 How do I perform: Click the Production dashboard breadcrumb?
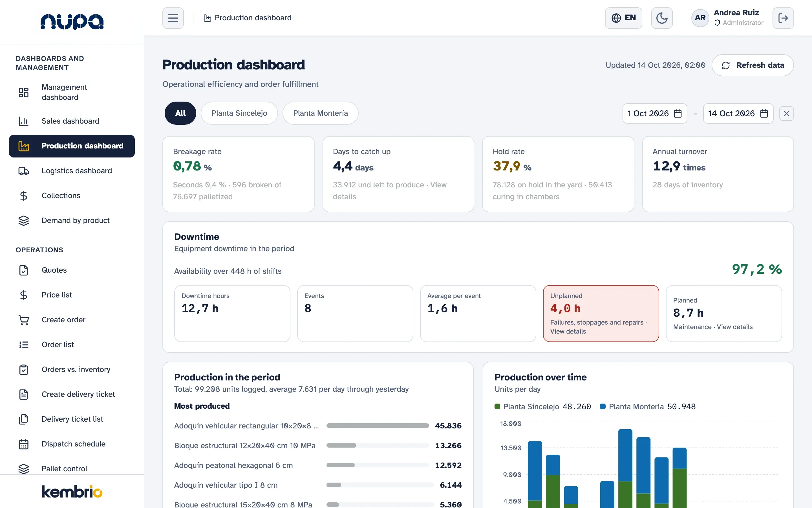tap(248, 18)
